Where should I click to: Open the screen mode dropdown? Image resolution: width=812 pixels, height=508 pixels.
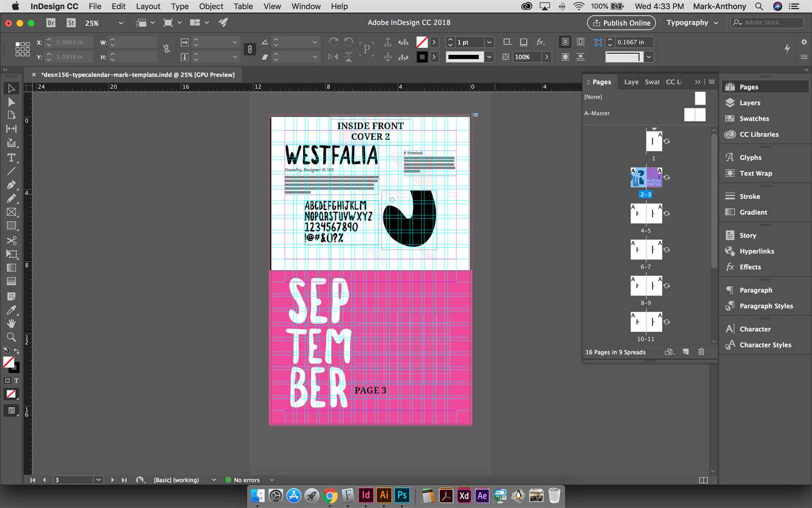coord(173,22)
